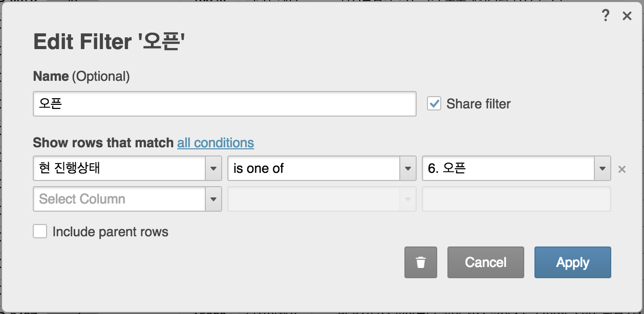Click the '6. 오픈' value field
644x314 pixels.
coord(508,169)
